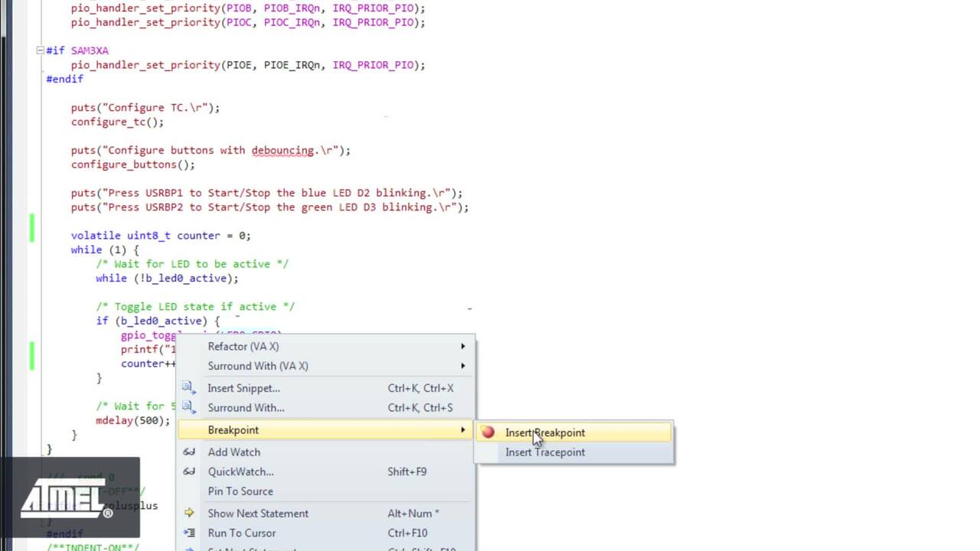Viewport: 980px width, 551px height.
Task: Click the yellow Show Next Statement arrow icon
Action: click(x=188, y=513)
